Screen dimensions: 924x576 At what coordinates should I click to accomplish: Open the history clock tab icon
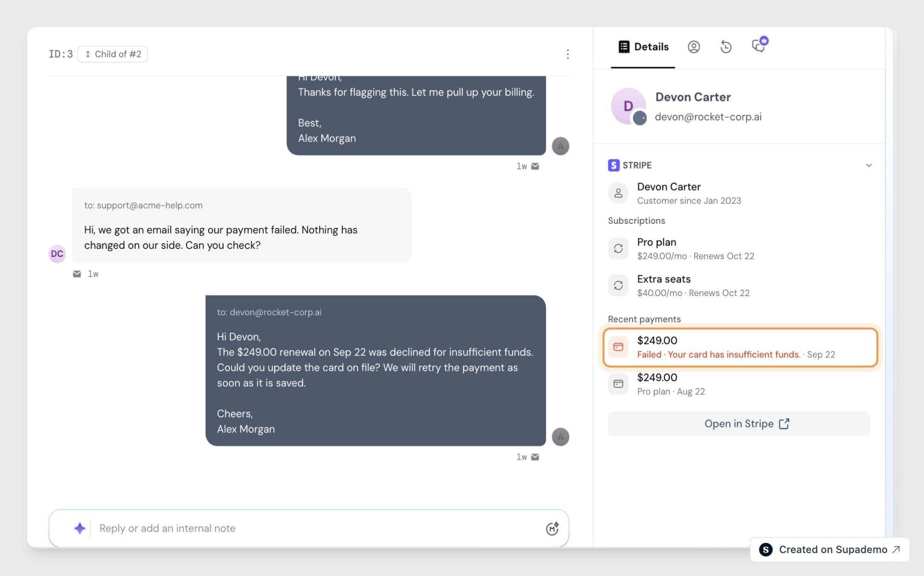[726, 47]
